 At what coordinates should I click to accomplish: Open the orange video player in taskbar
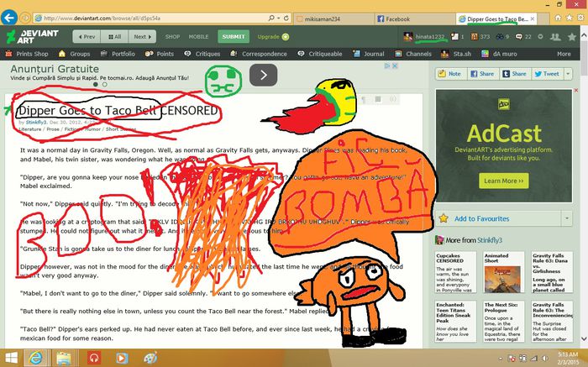coord(122,358)
